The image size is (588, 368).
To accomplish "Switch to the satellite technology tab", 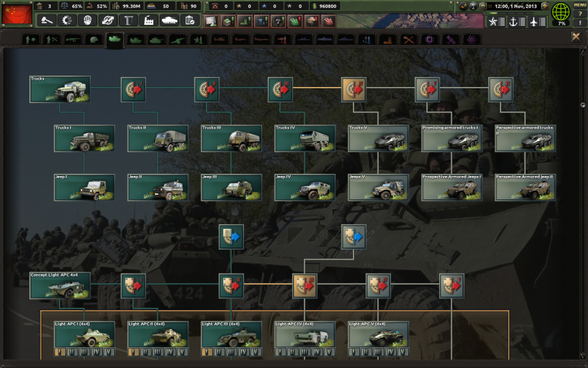I will click(x=451, y=39).
